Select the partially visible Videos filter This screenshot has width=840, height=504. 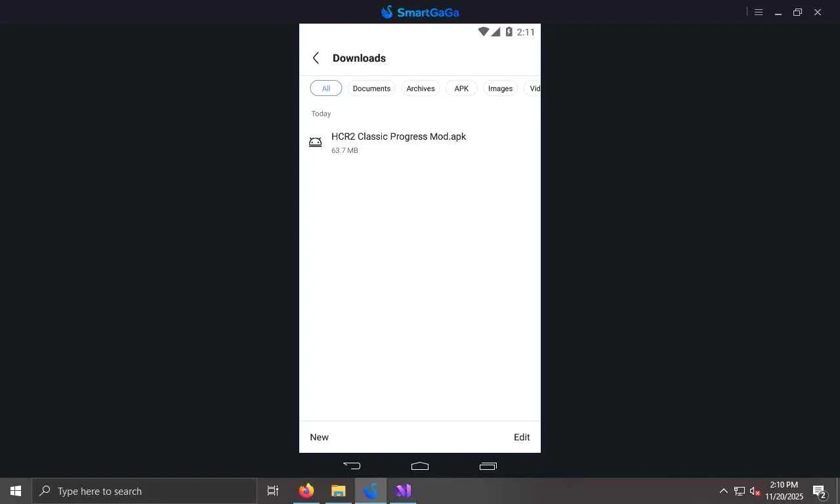(532, 89)
